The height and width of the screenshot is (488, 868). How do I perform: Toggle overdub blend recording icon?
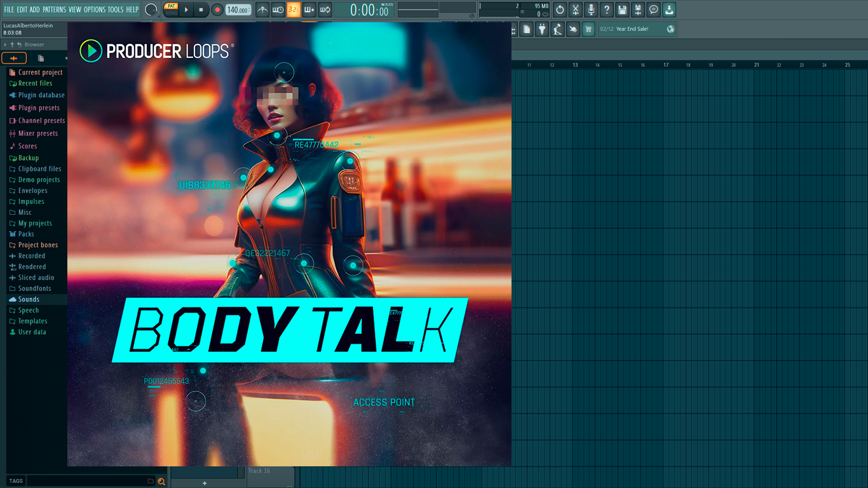(x=309, y=10)
